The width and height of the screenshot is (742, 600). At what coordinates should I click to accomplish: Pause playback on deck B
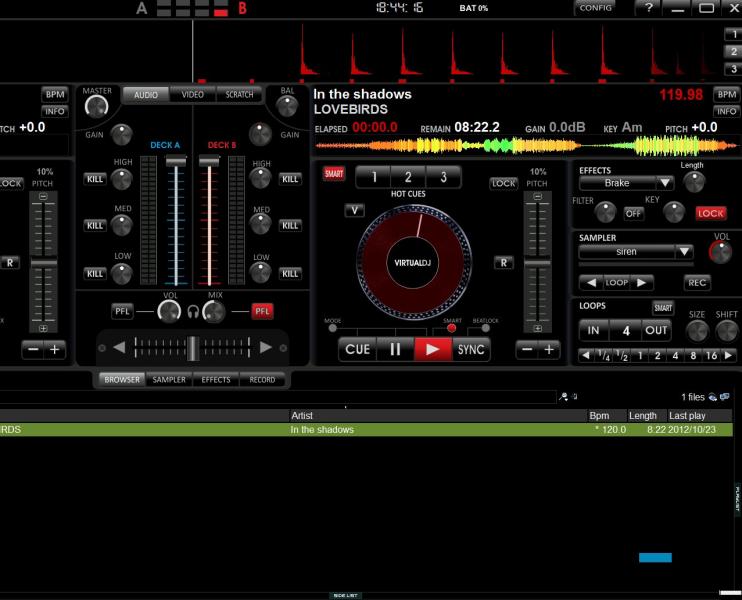[395, 349]
